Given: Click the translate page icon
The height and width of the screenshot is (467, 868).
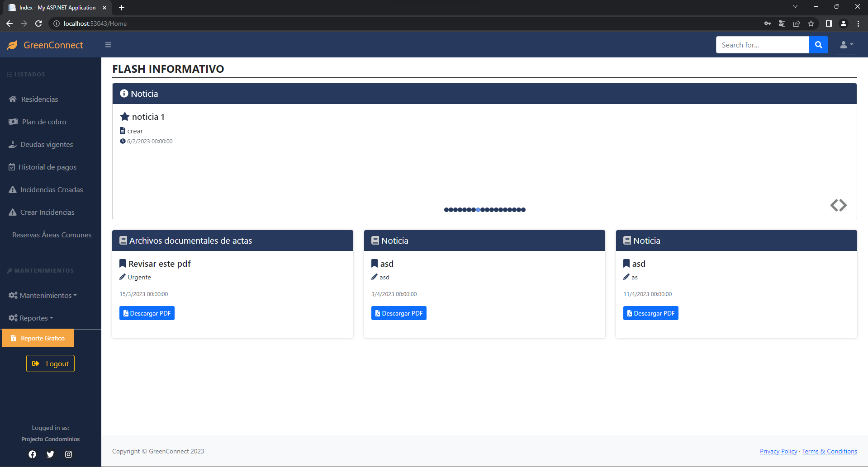Looking at the screenshot, I should coord(782,24).
